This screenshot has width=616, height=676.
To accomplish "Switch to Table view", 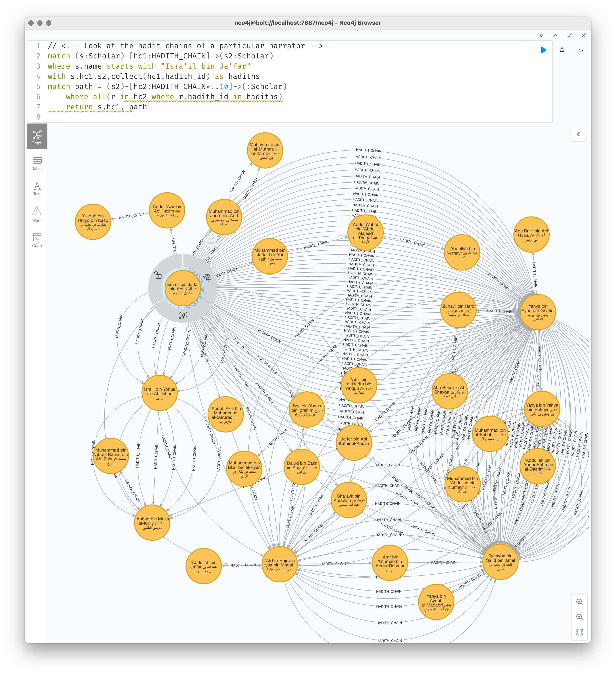I will [37, 164].
